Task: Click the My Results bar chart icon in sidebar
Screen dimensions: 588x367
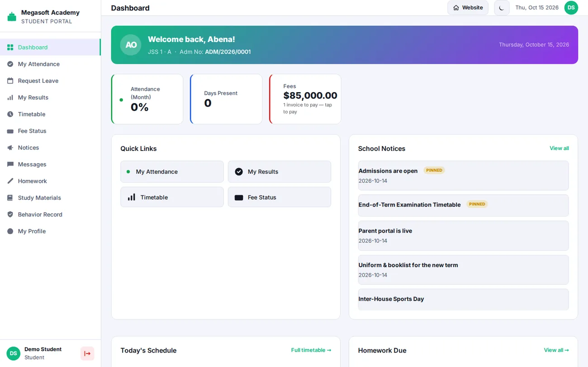Action: click(10, 98)
